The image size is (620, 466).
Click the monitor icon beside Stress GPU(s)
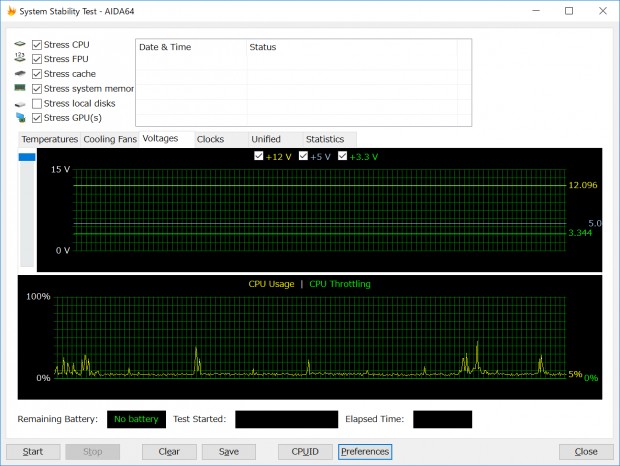(x=21, y=117)
